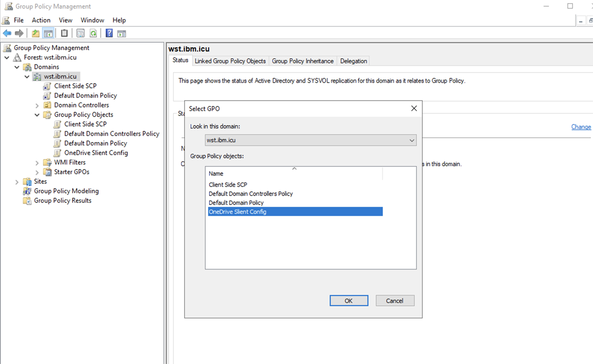Click the WMI Filters folder icon
The width and height of the screenshot is (593, 364).
tap(47, 162)
